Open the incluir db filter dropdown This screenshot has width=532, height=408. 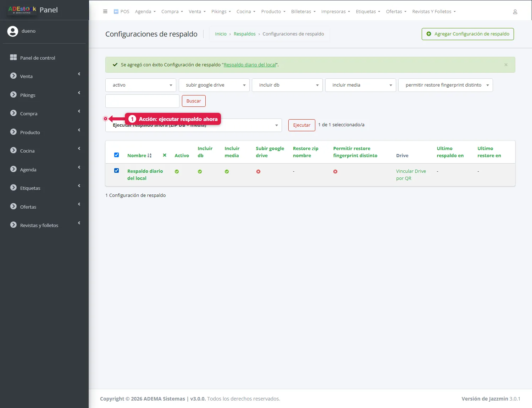tap(287, 85)
